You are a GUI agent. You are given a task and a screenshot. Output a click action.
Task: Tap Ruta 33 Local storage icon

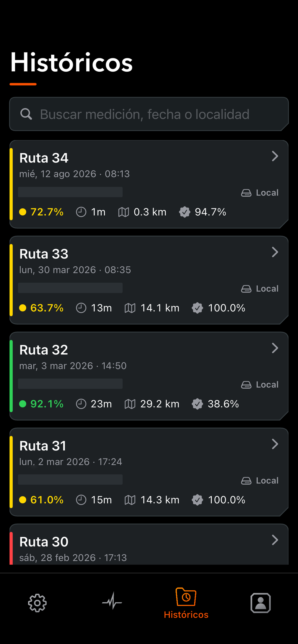pos(246,289)
